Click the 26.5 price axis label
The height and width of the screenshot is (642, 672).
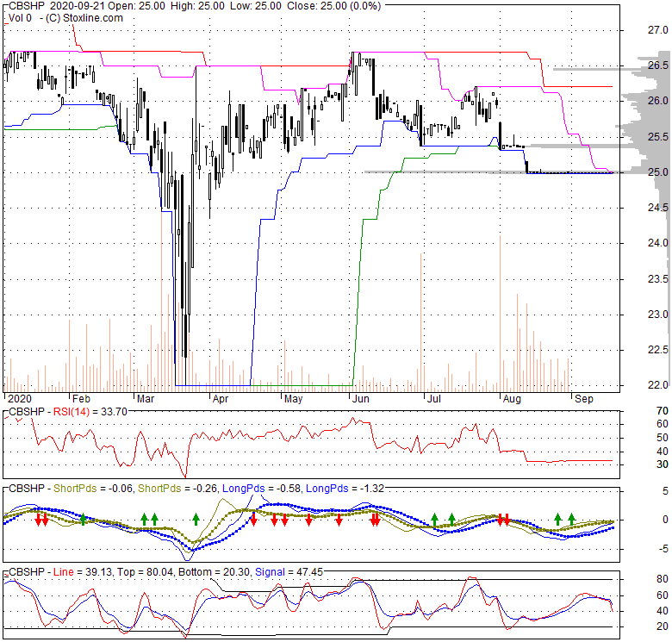pos(658,65)
